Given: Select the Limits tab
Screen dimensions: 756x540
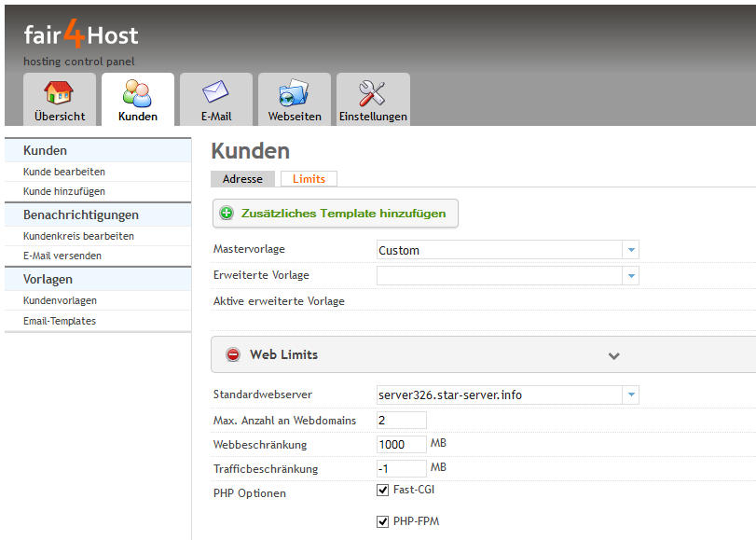Looking at the screenshot, I should click(309, 179).
